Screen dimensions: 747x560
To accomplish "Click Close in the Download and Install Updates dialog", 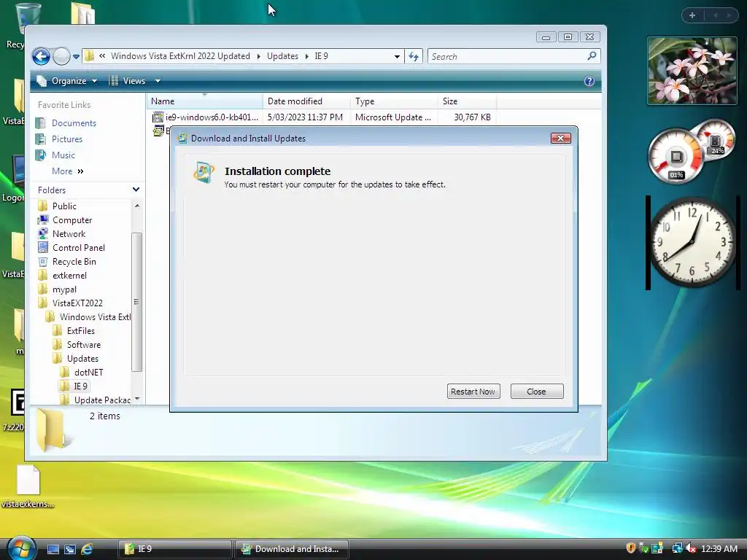I will tap(536, 392).
